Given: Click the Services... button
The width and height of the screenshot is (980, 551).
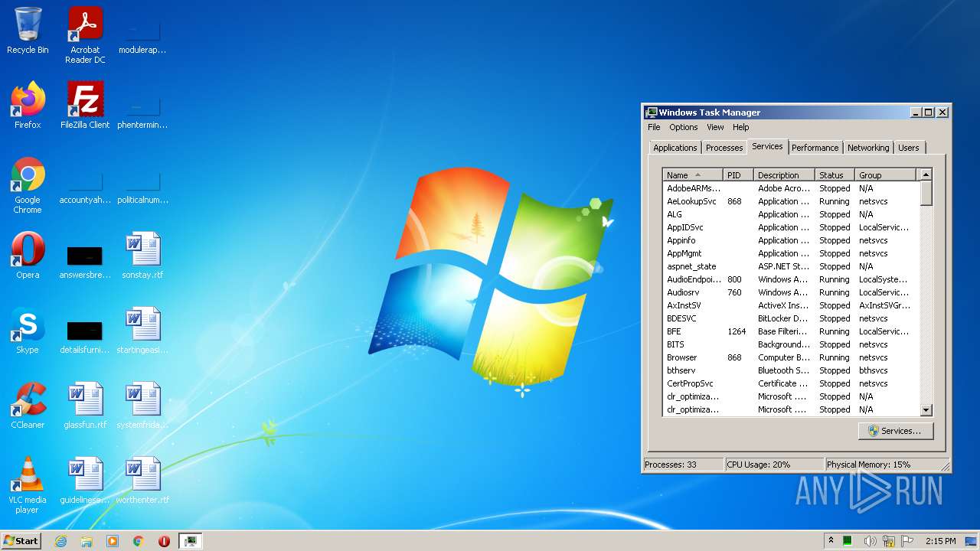Looking at the screenshot, I should (x=895, y=431).
